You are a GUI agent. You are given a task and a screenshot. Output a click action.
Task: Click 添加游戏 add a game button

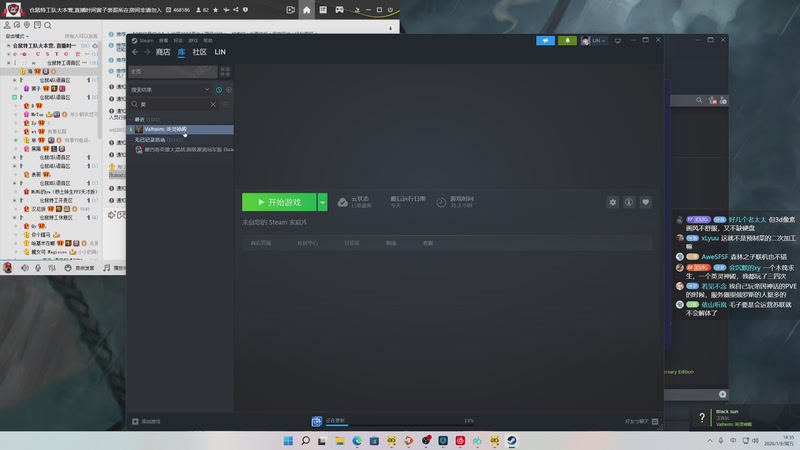[x=146, y=421]
